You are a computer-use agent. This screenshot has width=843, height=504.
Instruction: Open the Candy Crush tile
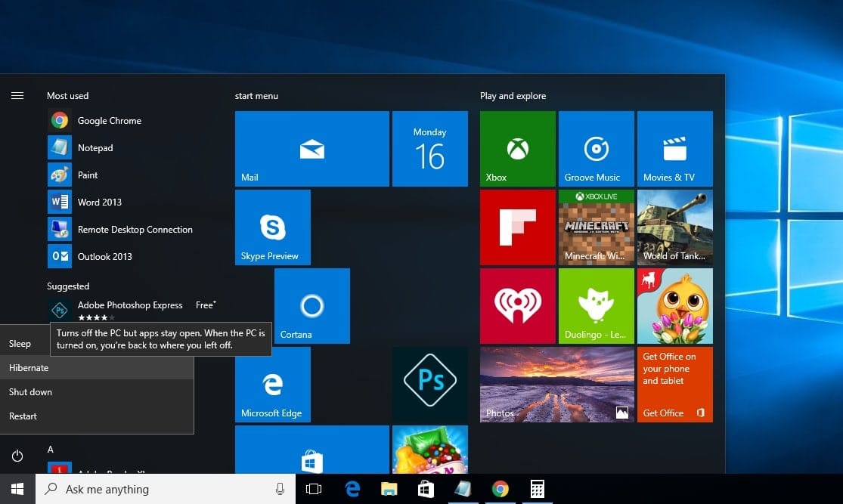tap(430, 450)
